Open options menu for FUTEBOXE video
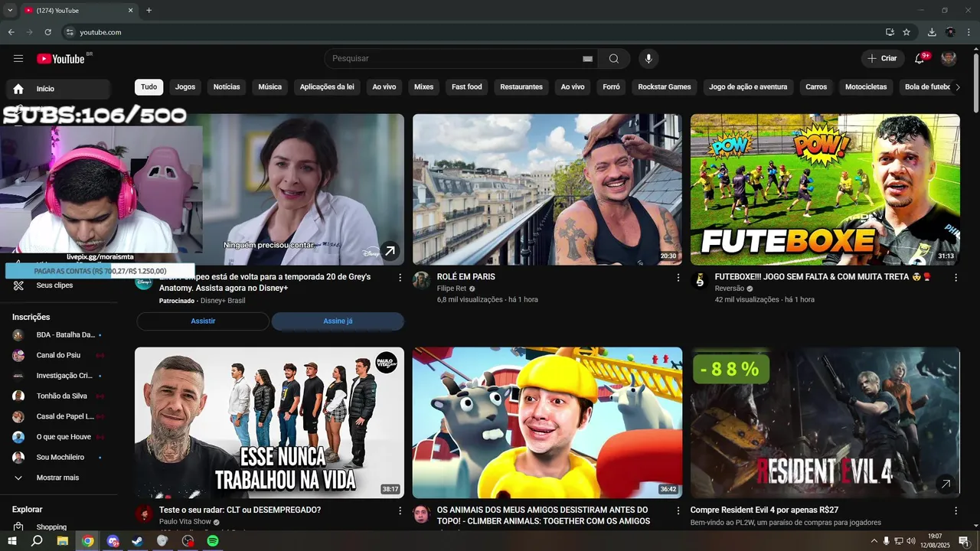Screen dimensions: 980x551 click(955, 278)
